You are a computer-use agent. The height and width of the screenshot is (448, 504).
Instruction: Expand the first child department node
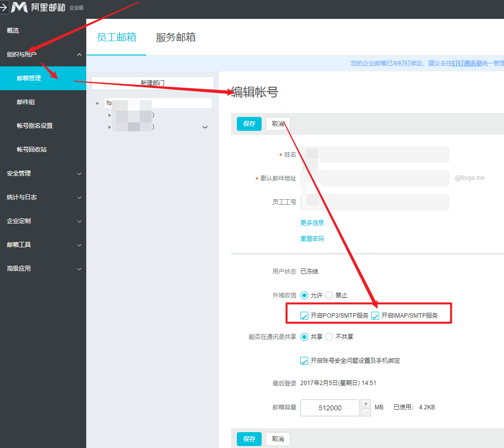(x=110, y=115)
